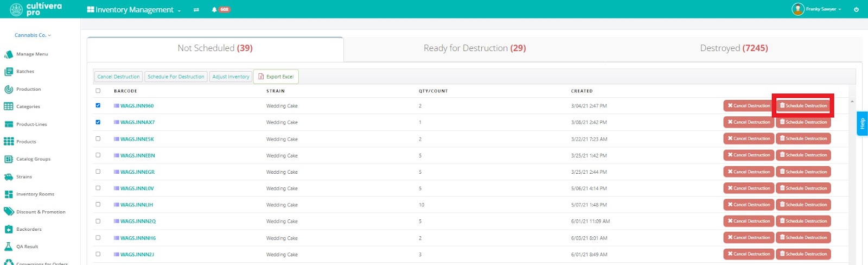Check the WAGS.INNL0V row checkbox
This screenshot has height=265, width=868.
coord(98,188)
